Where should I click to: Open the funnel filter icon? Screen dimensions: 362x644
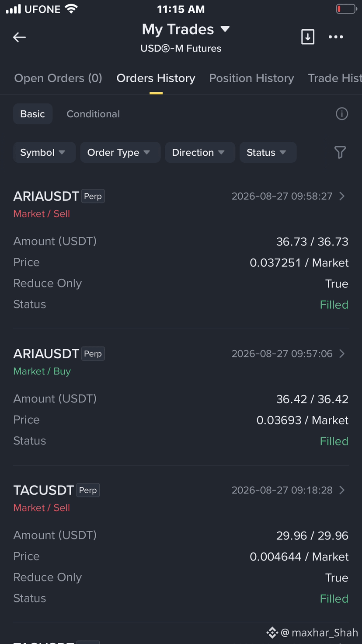[x=340, y=152]
